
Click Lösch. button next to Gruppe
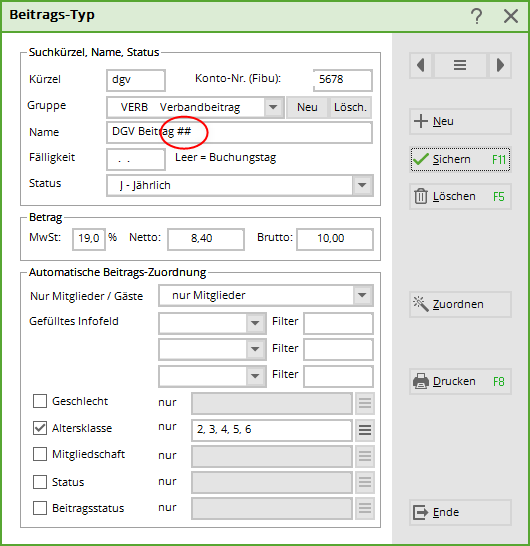[350, 107]
